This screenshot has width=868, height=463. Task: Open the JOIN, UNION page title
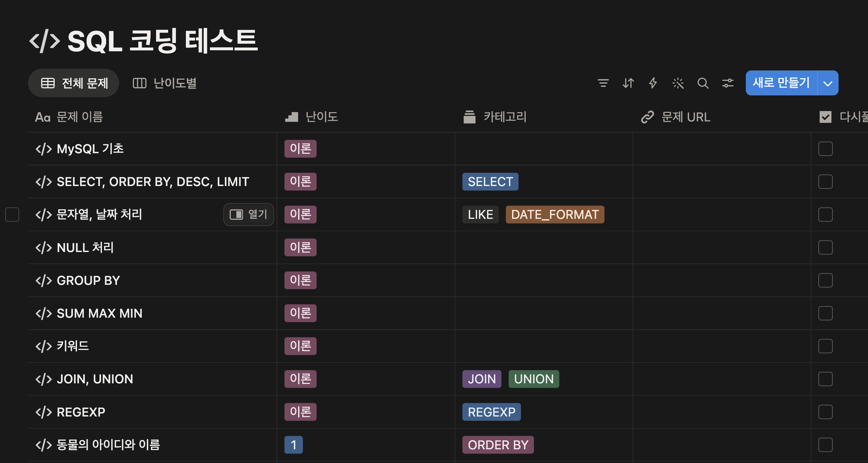click(95, 379)
